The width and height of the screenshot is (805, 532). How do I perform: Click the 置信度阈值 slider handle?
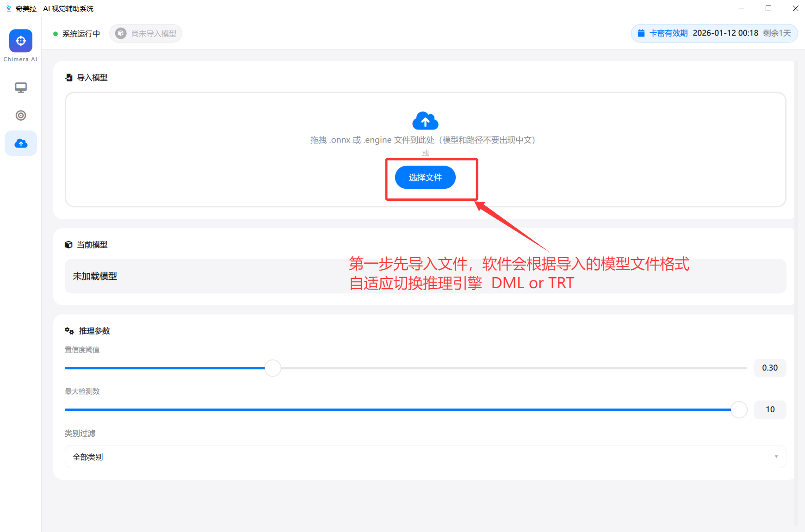[272, 368]
